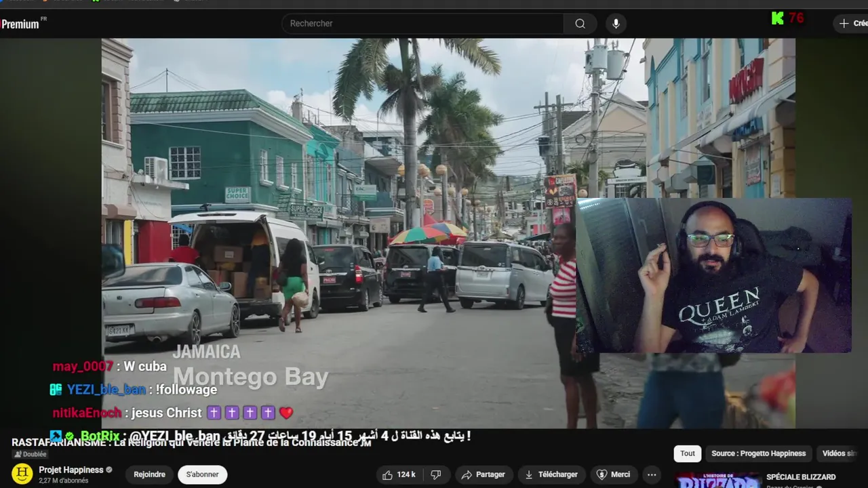Click the YEZI_ble_ban chat username
868x488 pixels.
coord(106,390)
